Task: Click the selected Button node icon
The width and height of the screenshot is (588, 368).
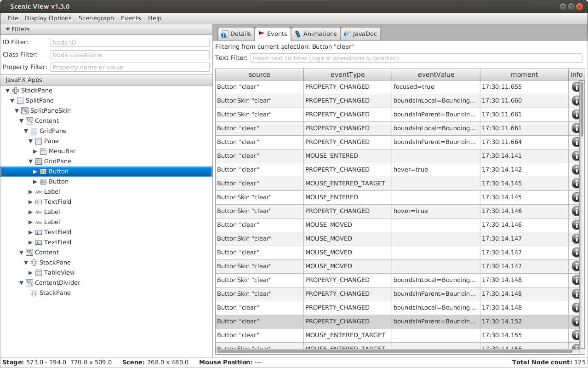Action: pyautogui.click(x=43, y=172)
